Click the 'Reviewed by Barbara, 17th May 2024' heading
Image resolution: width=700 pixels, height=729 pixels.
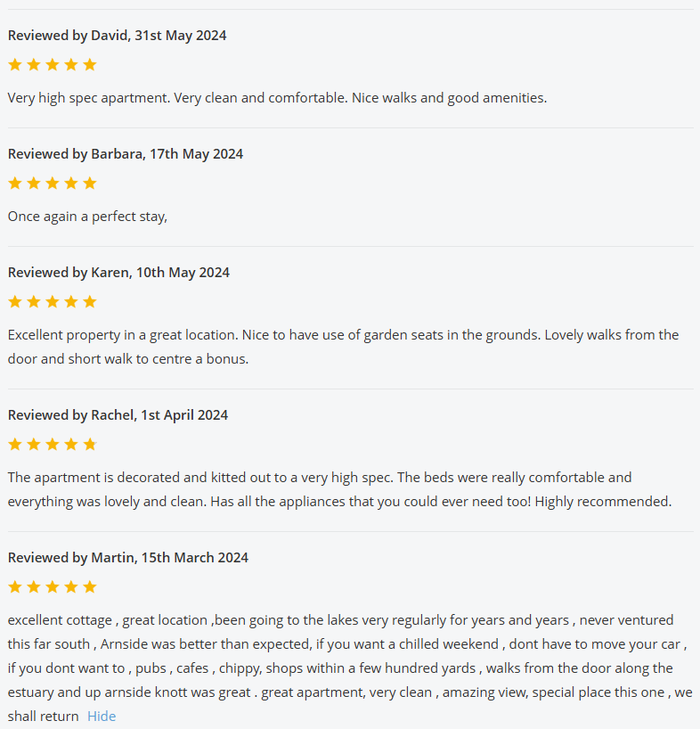coord(126,154)
